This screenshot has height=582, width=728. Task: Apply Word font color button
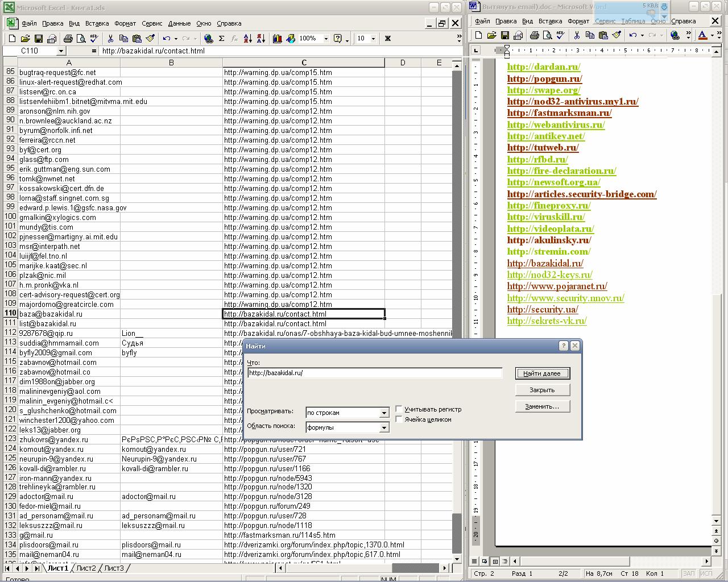702,35
